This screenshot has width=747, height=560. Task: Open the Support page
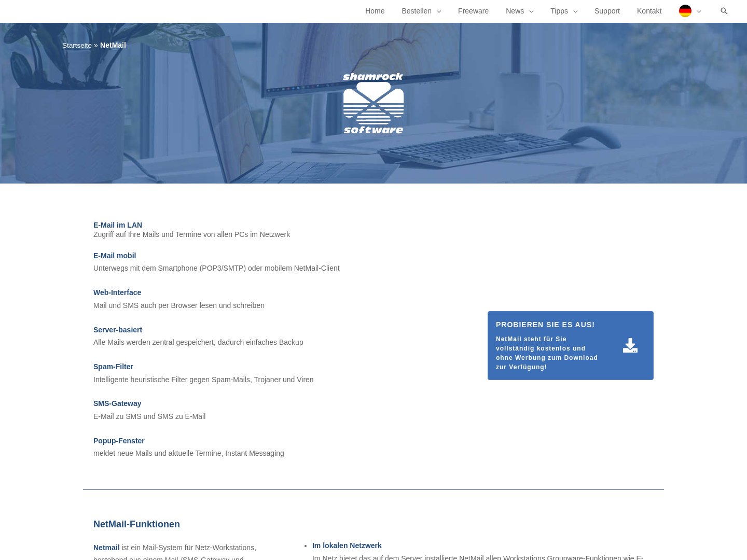[607, 11]
